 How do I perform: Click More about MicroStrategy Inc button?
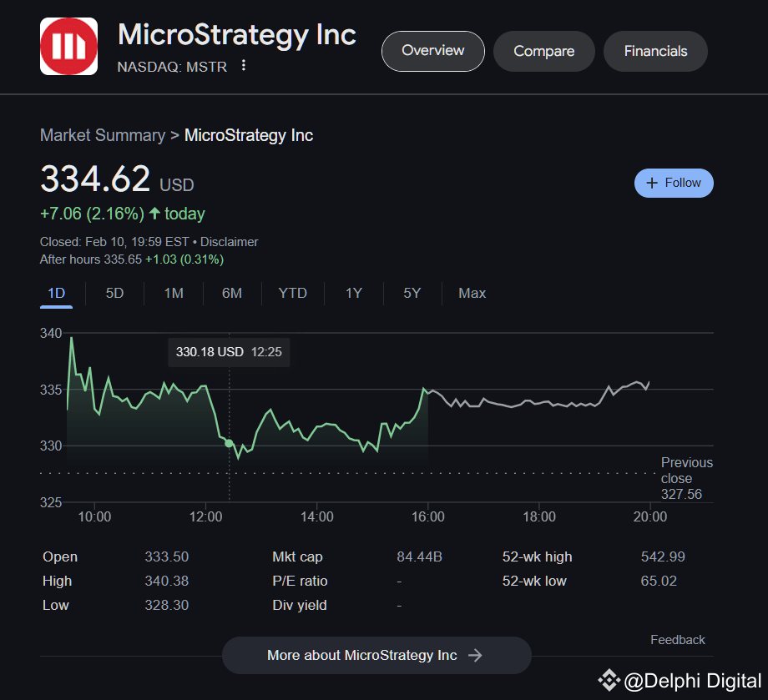376,655
